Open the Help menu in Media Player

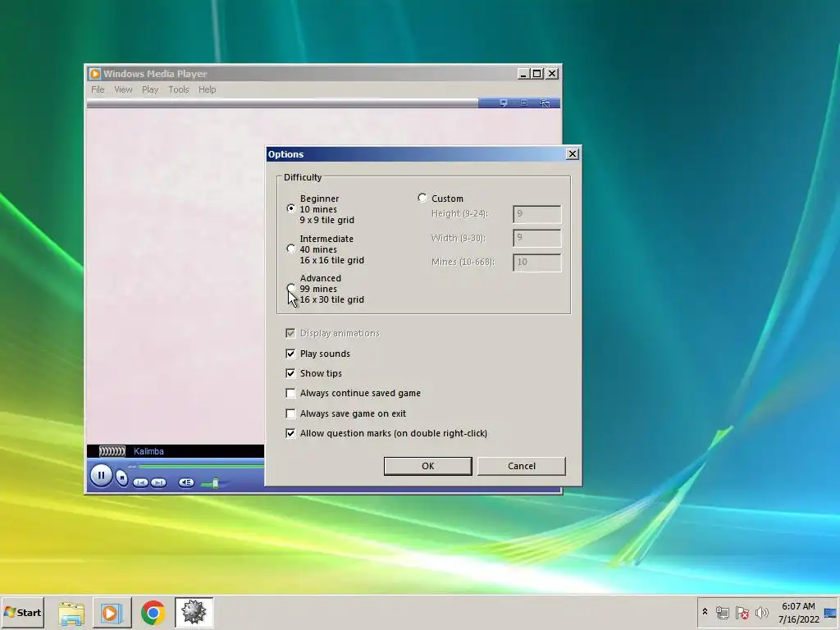coord(207,89)
